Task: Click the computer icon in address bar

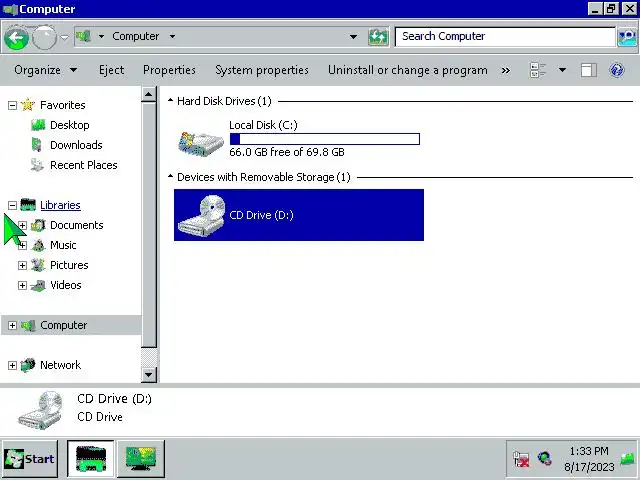Action: (84, 36)
